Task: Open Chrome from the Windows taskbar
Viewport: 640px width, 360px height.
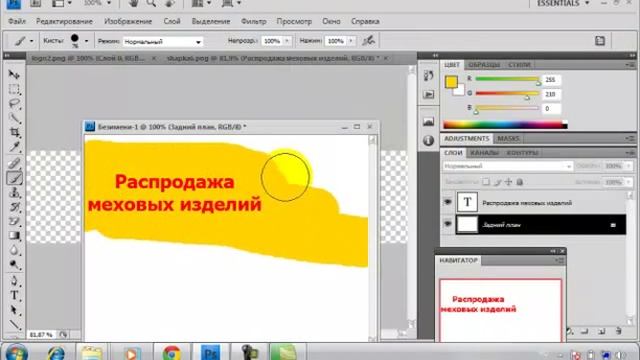Action: (x=171, y=352)
